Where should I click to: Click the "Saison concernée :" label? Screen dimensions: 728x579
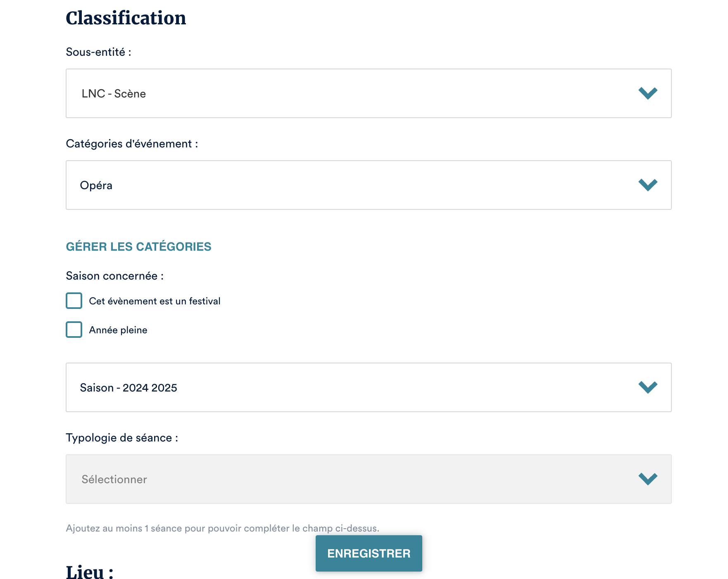tap(114, 276)
